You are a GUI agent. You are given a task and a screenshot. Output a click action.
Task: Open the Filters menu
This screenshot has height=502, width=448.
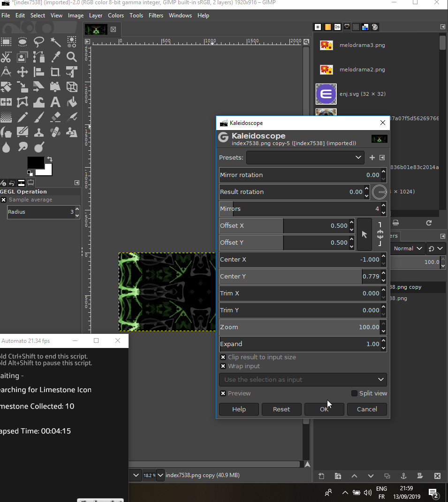click(x=156, y=15)
